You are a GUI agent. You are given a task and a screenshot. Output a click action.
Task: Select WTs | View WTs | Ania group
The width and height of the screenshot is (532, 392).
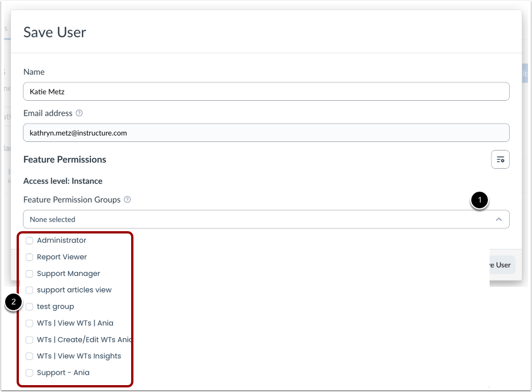tap(29, 323)
